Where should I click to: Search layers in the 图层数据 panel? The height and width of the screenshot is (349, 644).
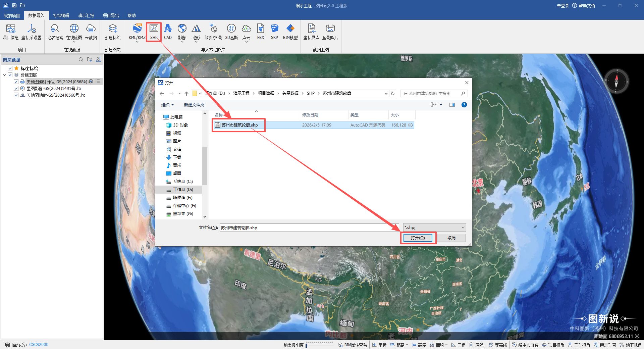(81, 59)
